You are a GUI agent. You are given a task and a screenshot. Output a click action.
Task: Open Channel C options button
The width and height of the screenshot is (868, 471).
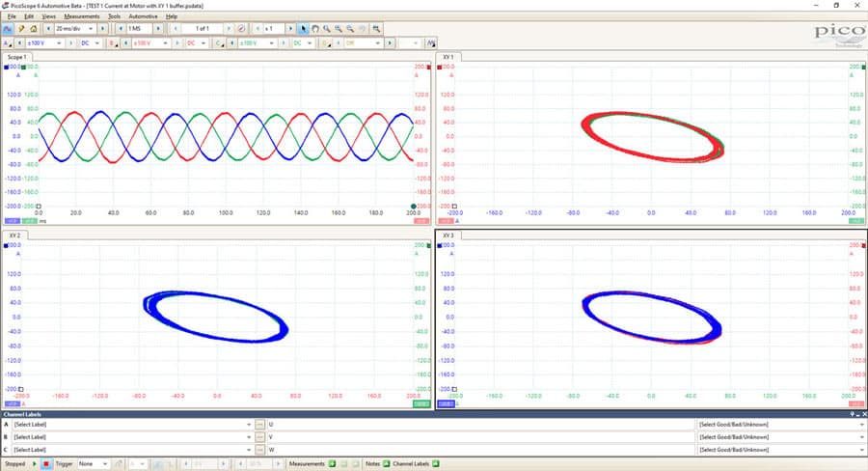pos(219,43)
